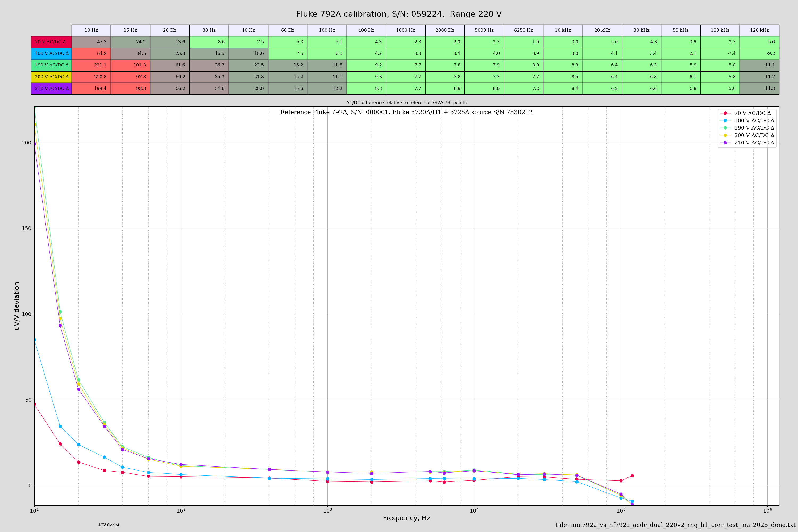798x532 pixels.
Task: Select the '1000 Hz' column header
Action: 406,30
